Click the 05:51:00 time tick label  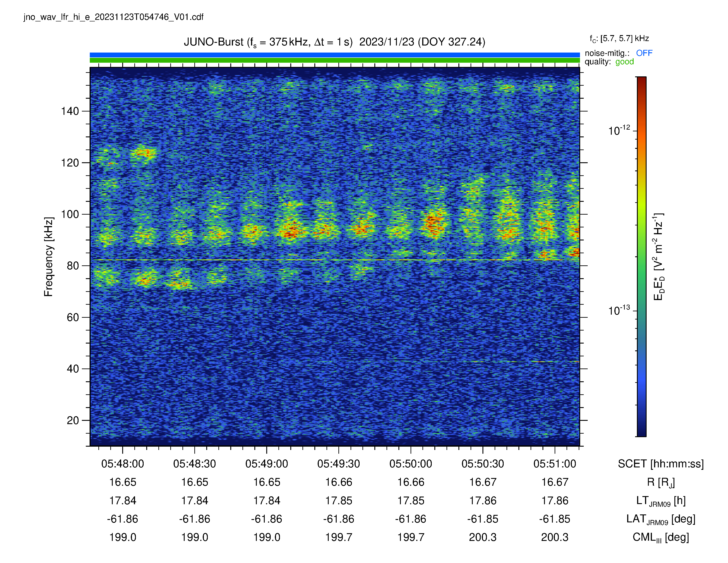pos(555,464)
